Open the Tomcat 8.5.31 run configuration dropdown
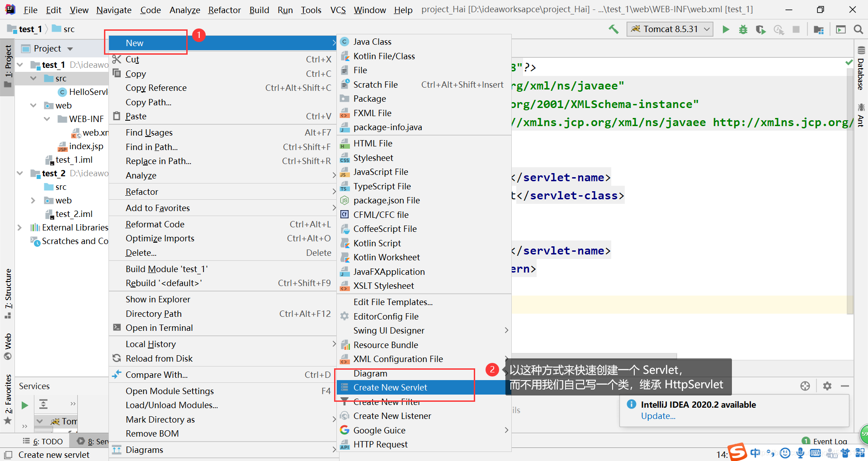This screenshot has width=868, height=461. coord(670,29)
